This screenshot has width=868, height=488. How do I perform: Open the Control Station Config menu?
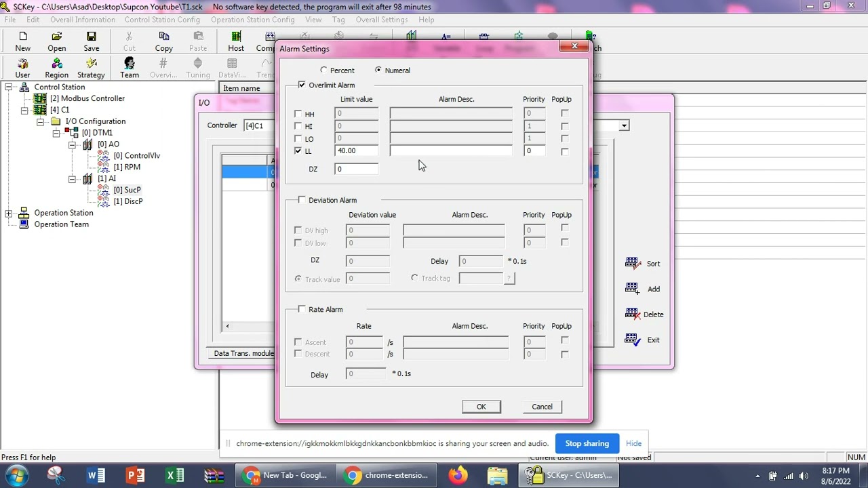[162, 20]
